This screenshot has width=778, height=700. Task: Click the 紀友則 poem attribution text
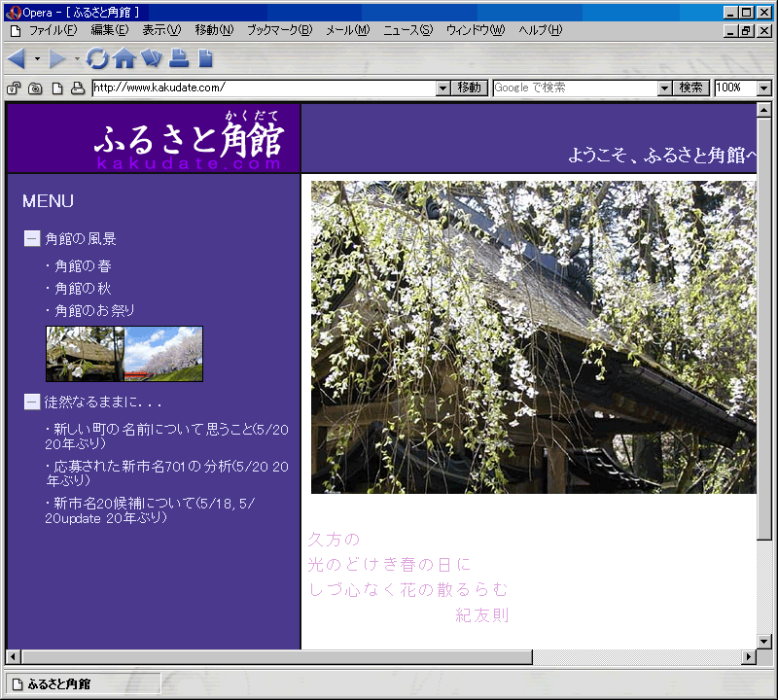(x=481, y=615)
